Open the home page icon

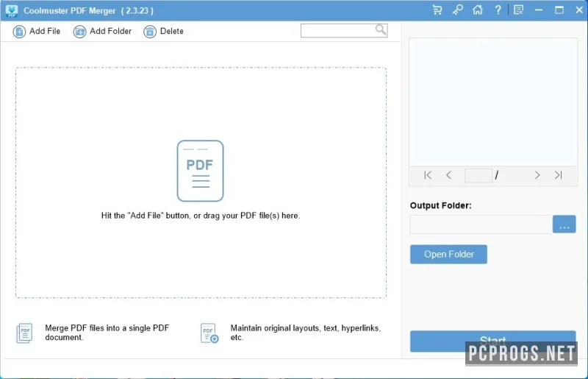pyautogui.click(x=477, y=10)
